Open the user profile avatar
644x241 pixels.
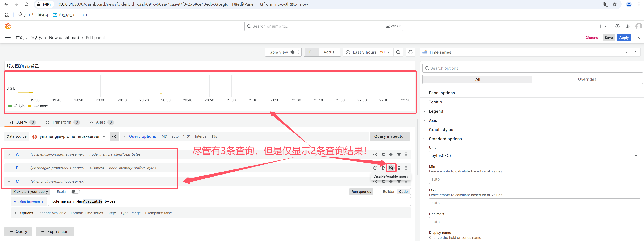pyautogui.click(x=639, y=26)
